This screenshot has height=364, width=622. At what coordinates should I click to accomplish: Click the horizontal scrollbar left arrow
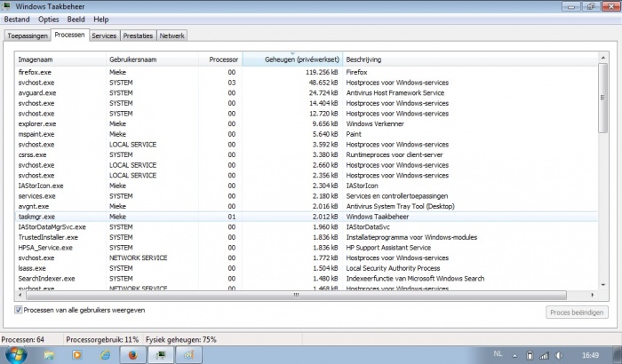coord(20,295)
